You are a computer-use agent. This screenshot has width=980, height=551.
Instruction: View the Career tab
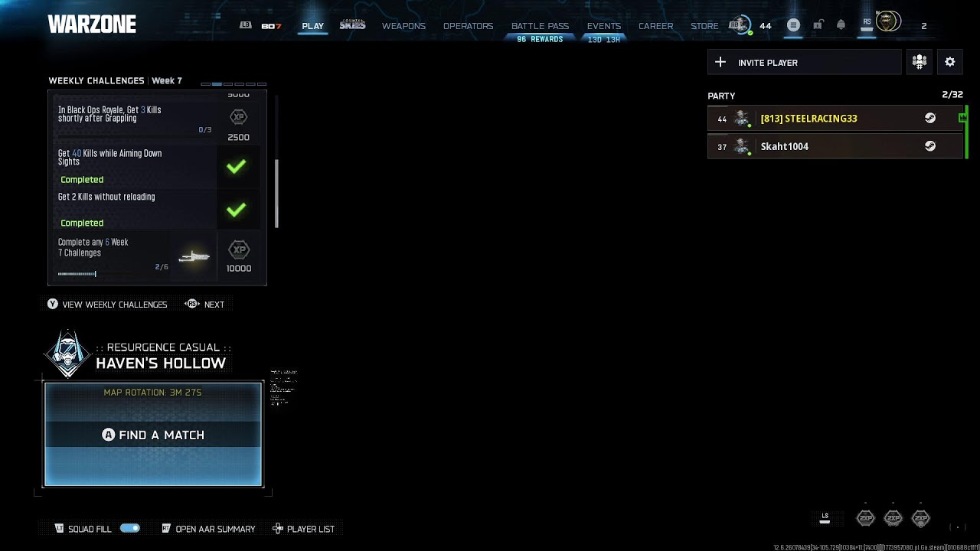tap(656, 26)
